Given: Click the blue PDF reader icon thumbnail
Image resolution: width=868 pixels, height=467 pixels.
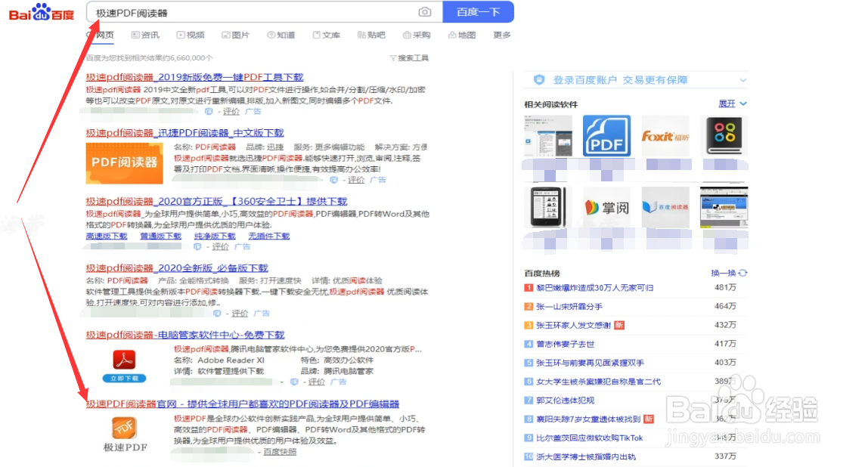Looking at the screenshot, I should point(606,135).
